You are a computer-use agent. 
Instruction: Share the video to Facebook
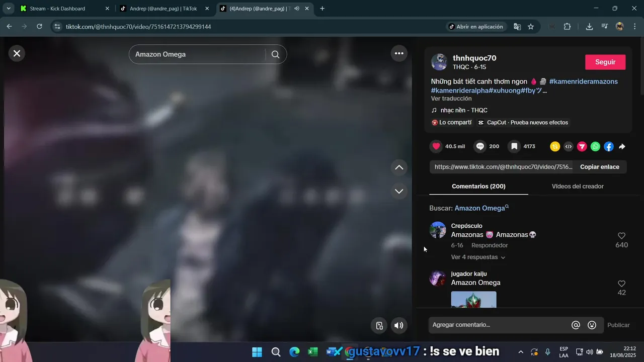point(609,146)
